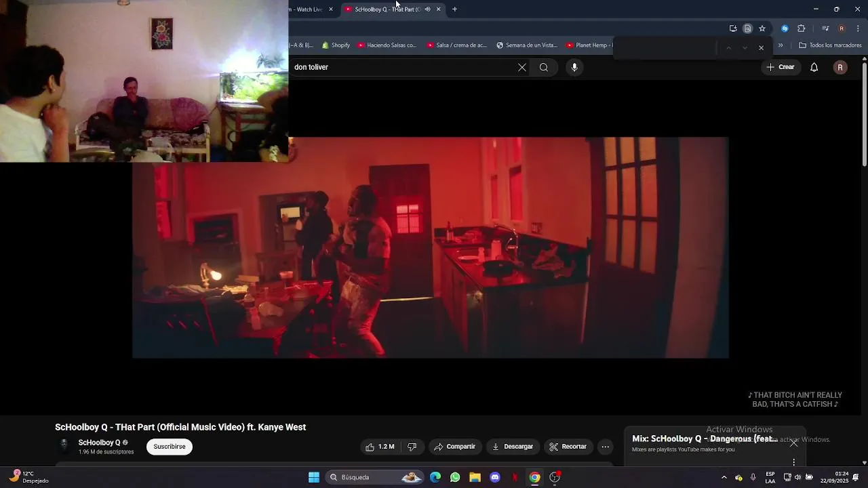
Task: Click the YouTube search magnifier button
Action: click(x=543, y=67)
